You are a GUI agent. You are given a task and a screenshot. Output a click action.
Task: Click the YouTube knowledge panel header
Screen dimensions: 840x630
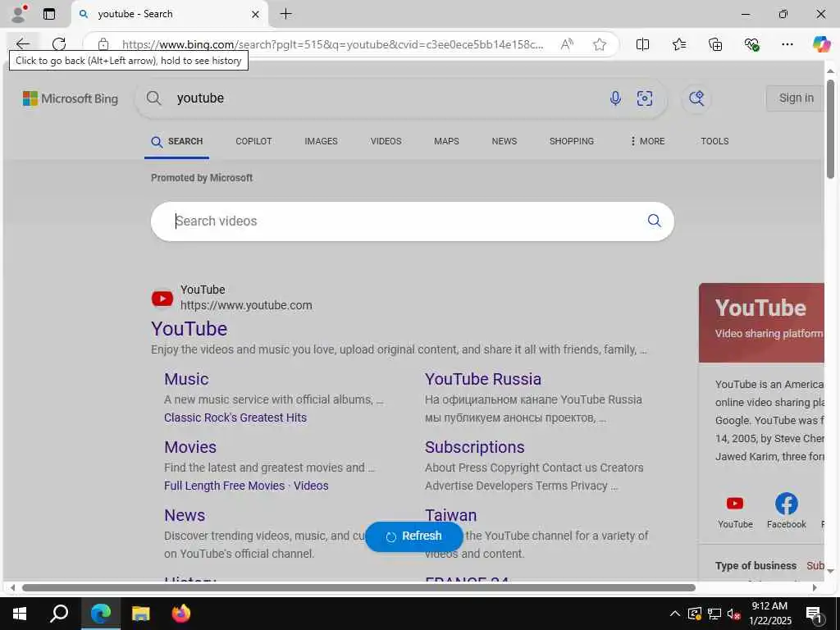761,323
